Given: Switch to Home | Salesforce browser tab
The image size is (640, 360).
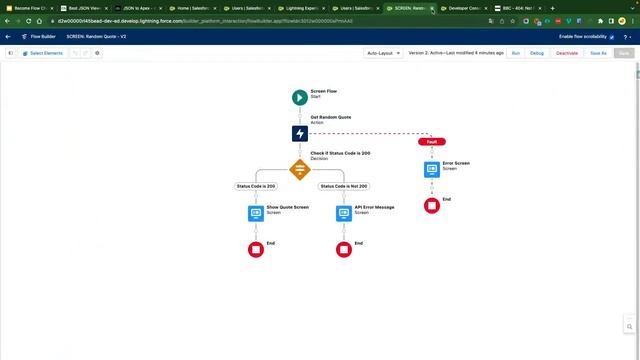Looking at the screenshot, I should [193, 8].
